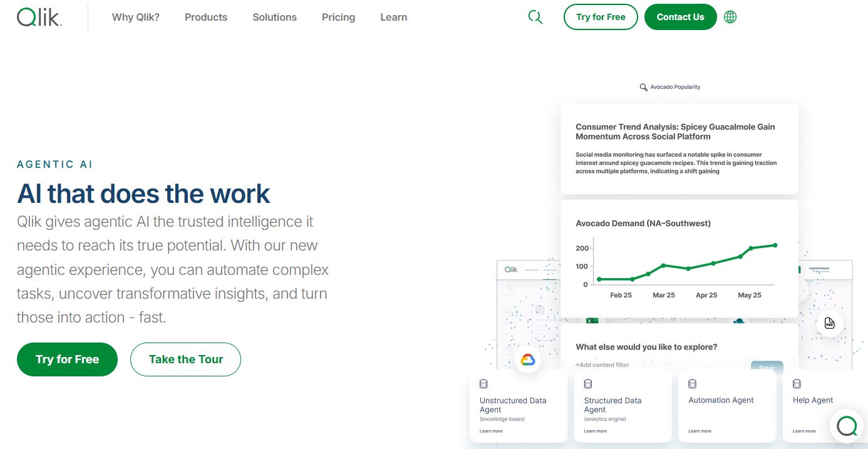Select the Structured Data Agent robot icon

pyautogui.click(x=587, y=384)
